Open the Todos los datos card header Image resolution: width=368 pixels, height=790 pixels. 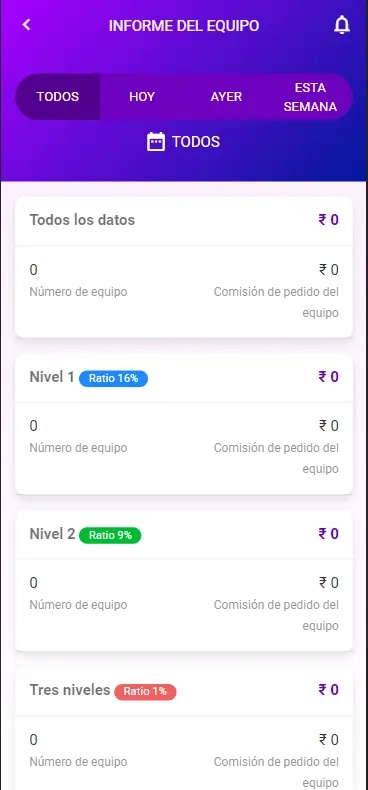click(184, 220)
